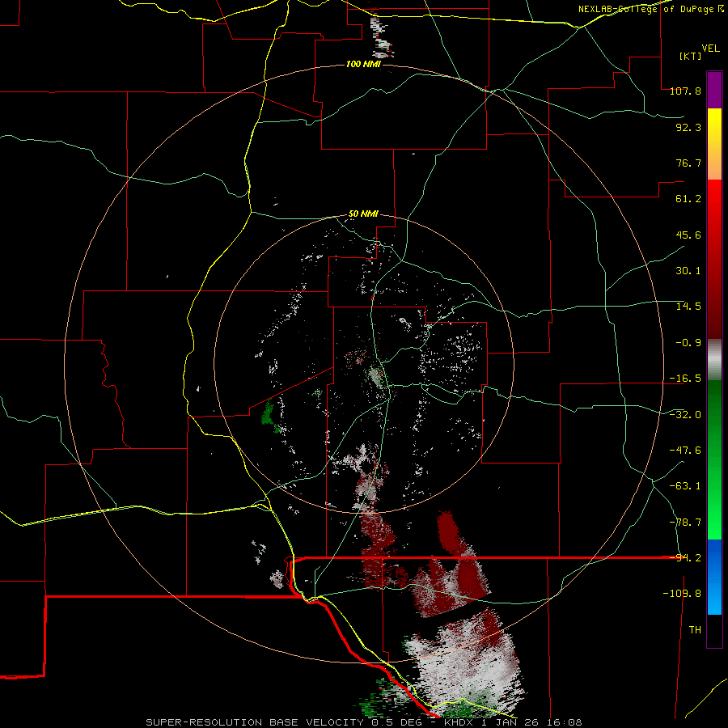Select the 45.6 scale value
Viewport: 728px width, 728px height.
pyautogui.click(x=688, y=235)
